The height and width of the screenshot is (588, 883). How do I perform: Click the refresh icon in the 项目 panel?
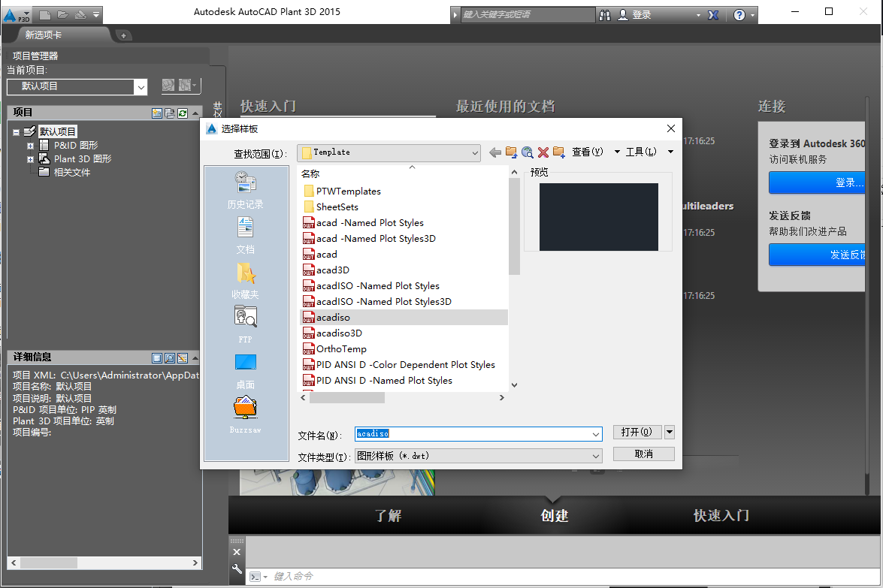[x=182, y=113]
